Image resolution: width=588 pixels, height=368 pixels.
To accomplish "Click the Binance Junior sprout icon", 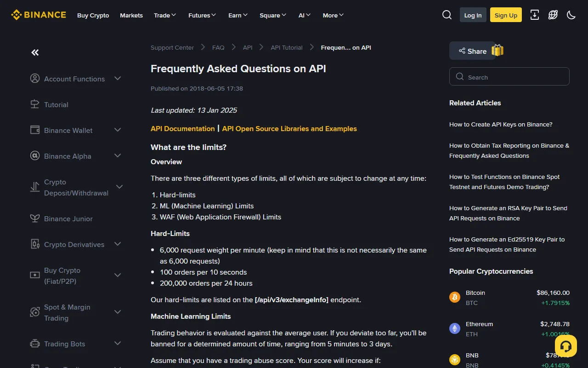I will point(35,218).
